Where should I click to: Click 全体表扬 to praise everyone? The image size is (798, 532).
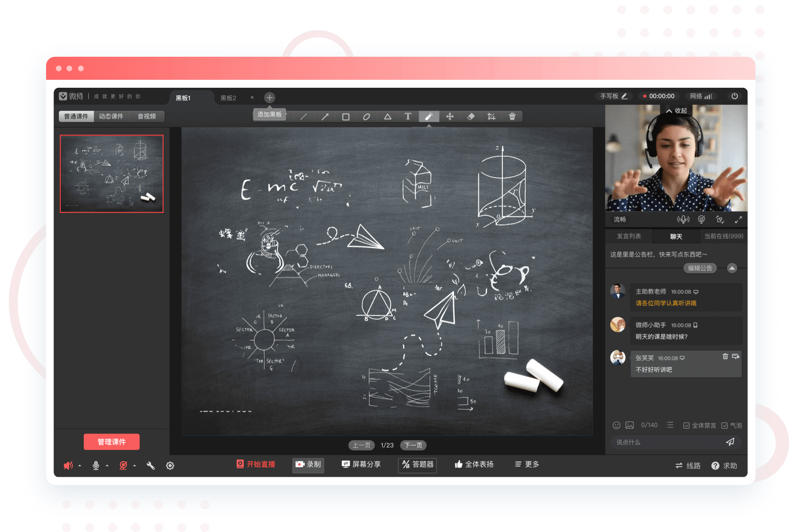[x=474, y=464]
